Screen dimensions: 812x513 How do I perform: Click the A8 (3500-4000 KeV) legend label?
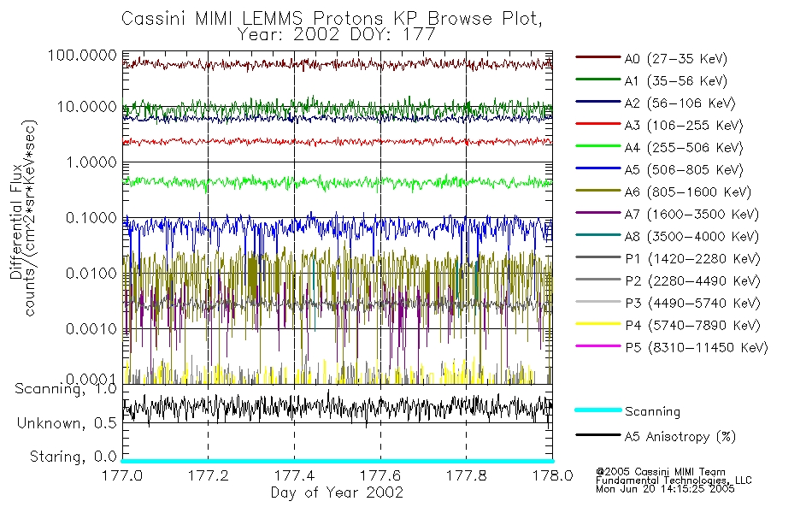click(x=691, y=236)
